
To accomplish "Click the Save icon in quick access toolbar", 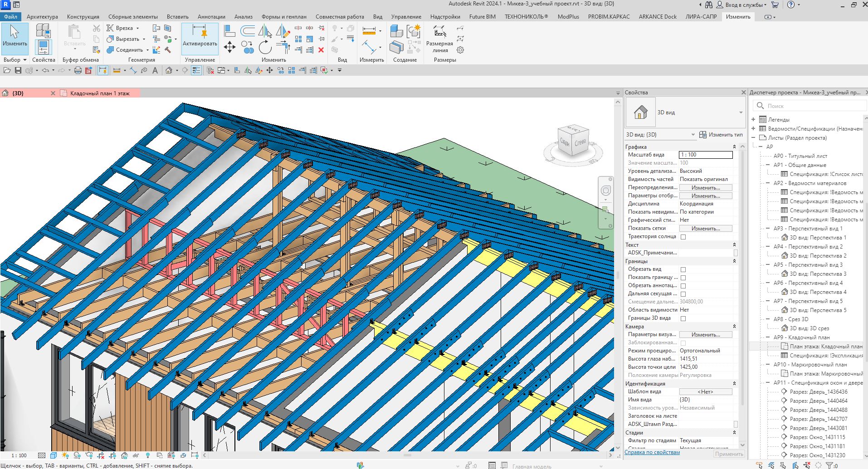I will (x=18, y=70).
